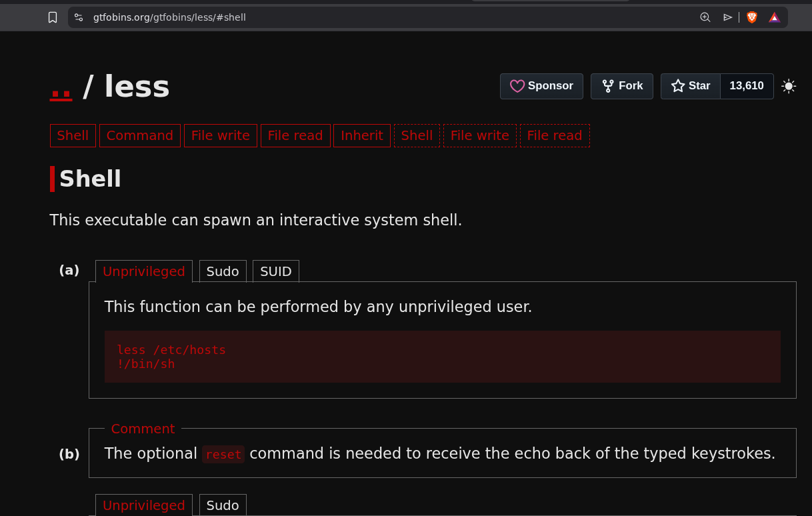812x516 pixels.
Task: Click the "Comment" legend label
Action: click(143, 429)
